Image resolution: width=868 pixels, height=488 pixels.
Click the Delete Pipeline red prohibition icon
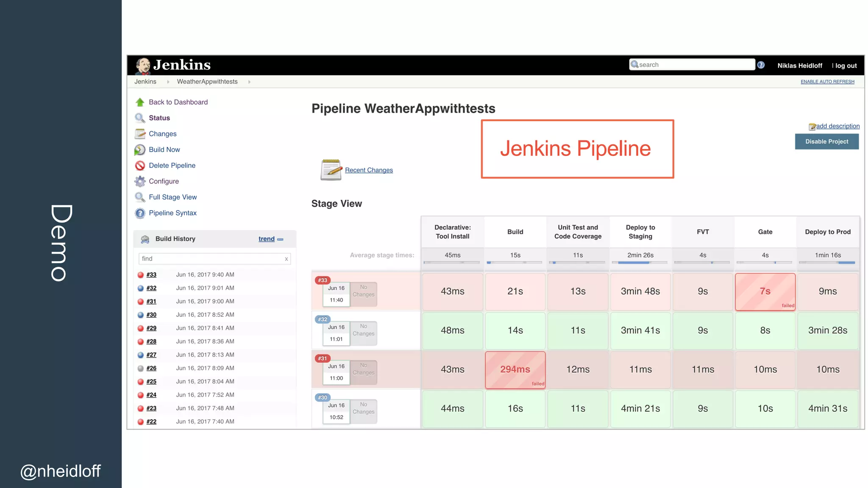coord(140,165)
